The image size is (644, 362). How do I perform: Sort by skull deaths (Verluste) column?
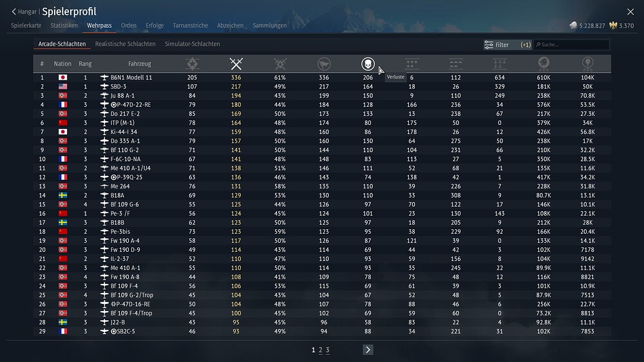(368, 64)
